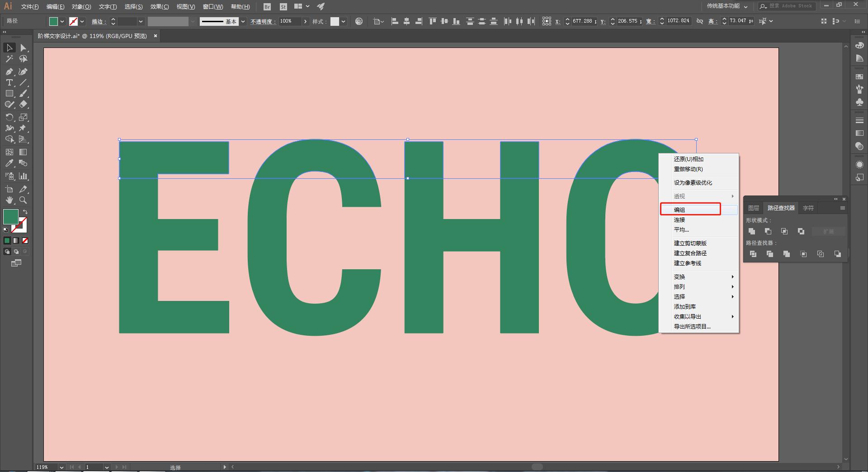Select the Eyedropper tool
This screenshot has height=472, width=868.
[9, 163]
